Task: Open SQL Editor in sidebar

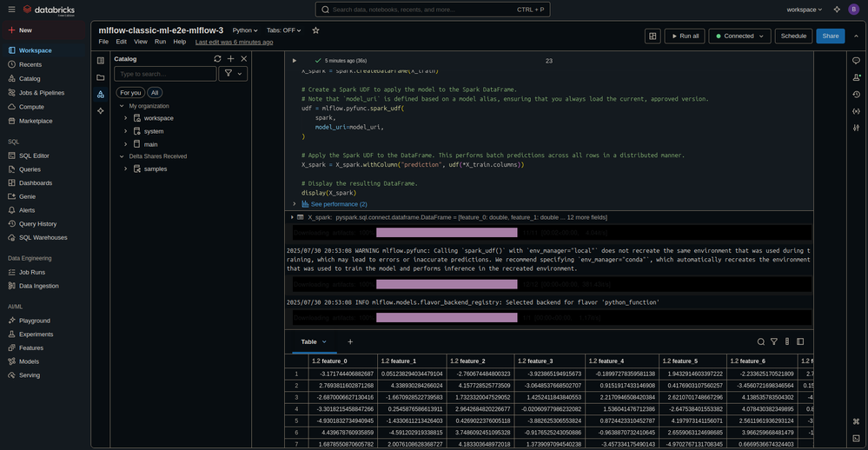Action: 35,156
